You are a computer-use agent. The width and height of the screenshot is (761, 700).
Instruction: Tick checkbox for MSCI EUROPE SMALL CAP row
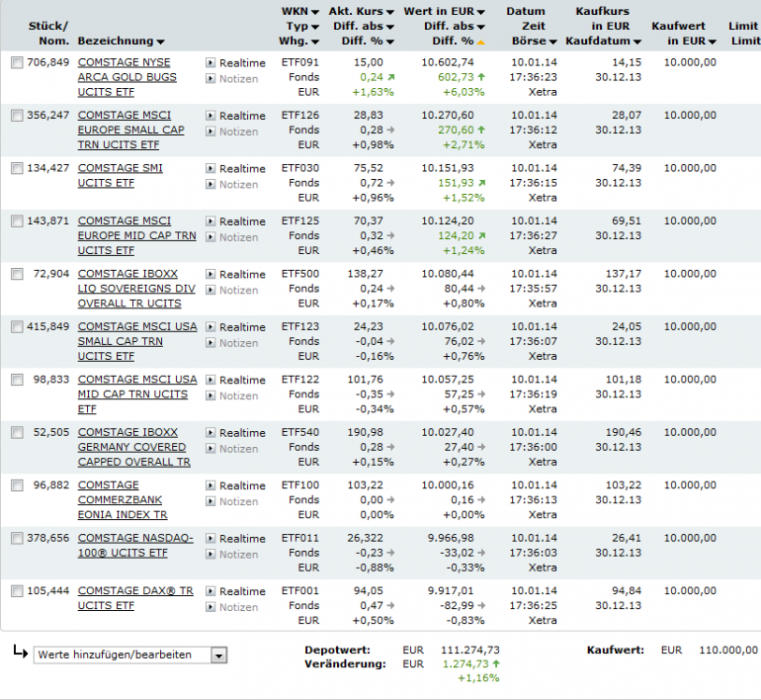17,116
